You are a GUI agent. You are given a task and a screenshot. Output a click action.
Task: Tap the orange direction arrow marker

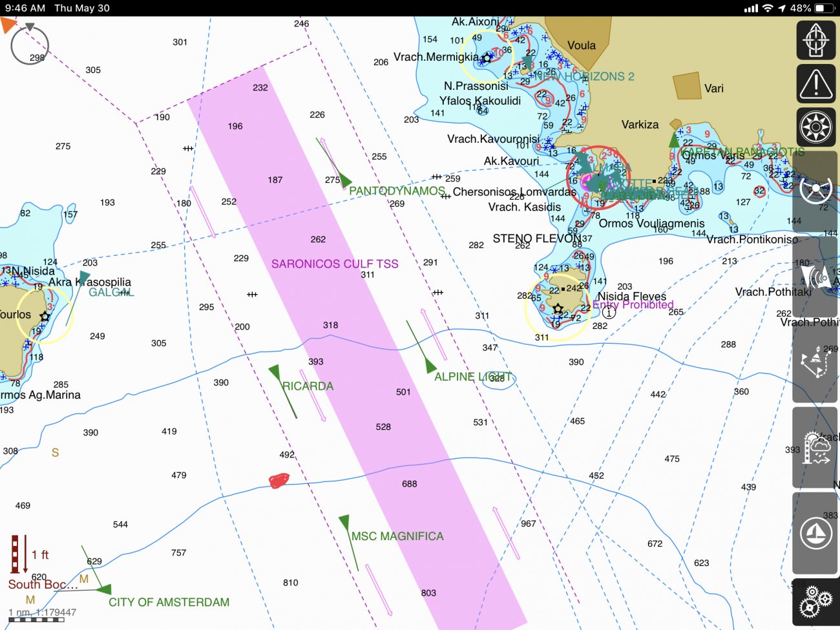pos(8,25)
